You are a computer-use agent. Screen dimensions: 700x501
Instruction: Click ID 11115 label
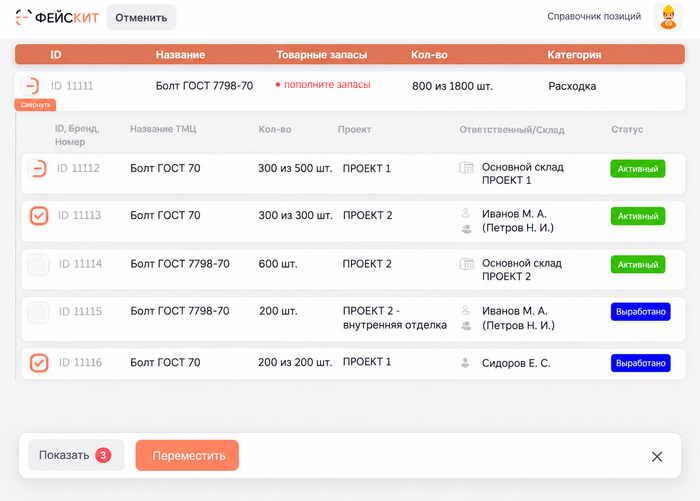(80, 311)
